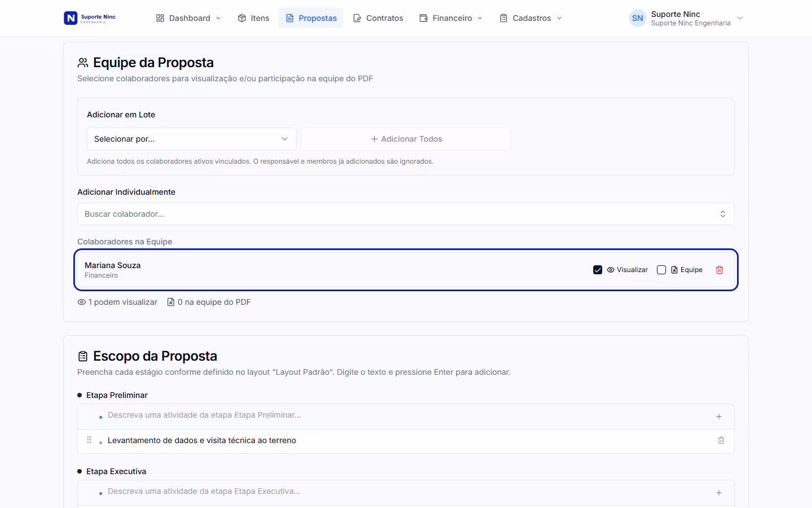Select the 'Levantamento de dados e visita técnica' text
812x508 pixels.
202,440
